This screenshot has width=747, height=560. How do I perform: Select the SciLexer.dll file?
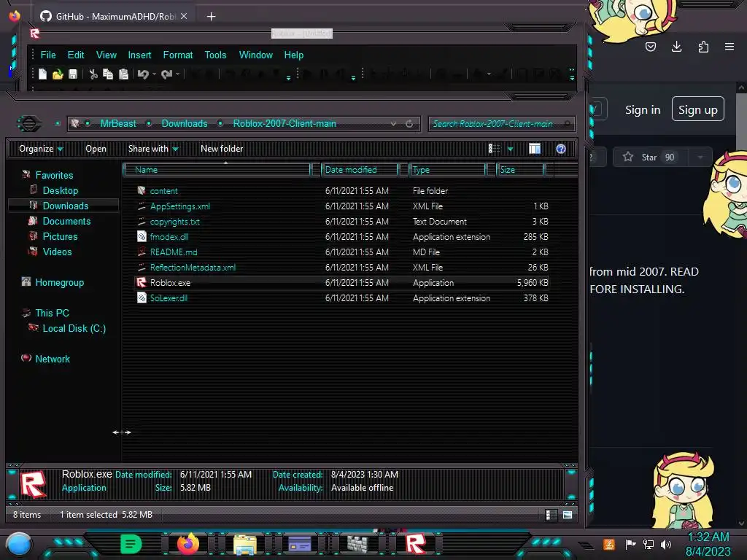169,298
